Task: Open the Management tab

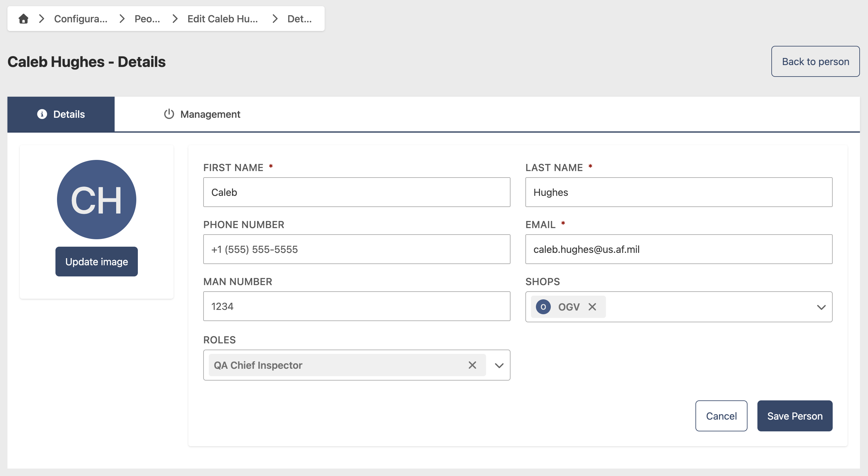Action: click(x=202, y=114)
